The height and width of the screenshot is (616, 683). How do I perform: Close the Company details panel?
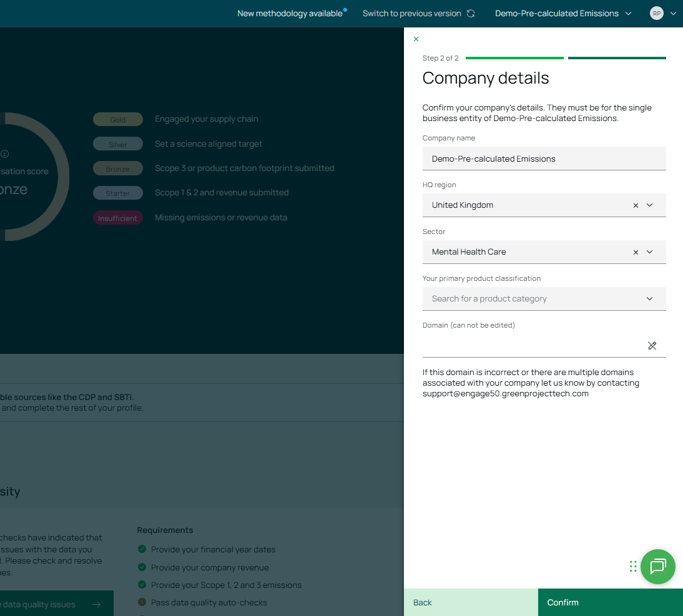pyautogui.click(x=416, y=39)
